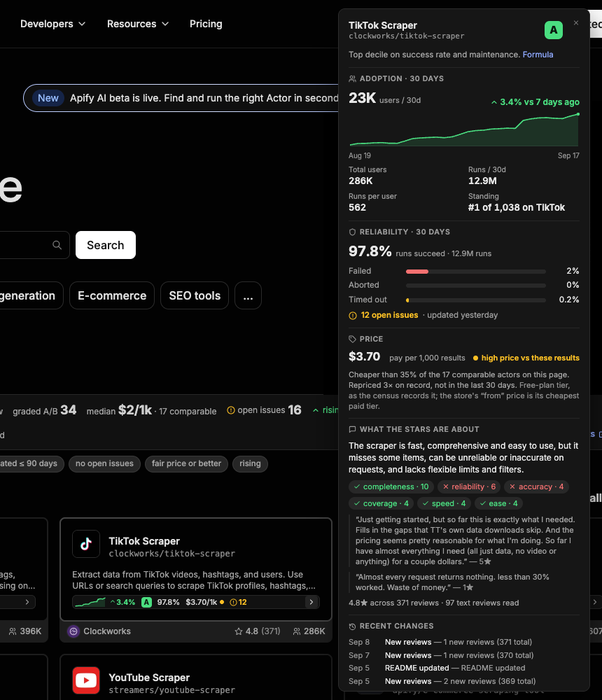
Task: Click the Failed rate progress bar
Action: (475, 272)
